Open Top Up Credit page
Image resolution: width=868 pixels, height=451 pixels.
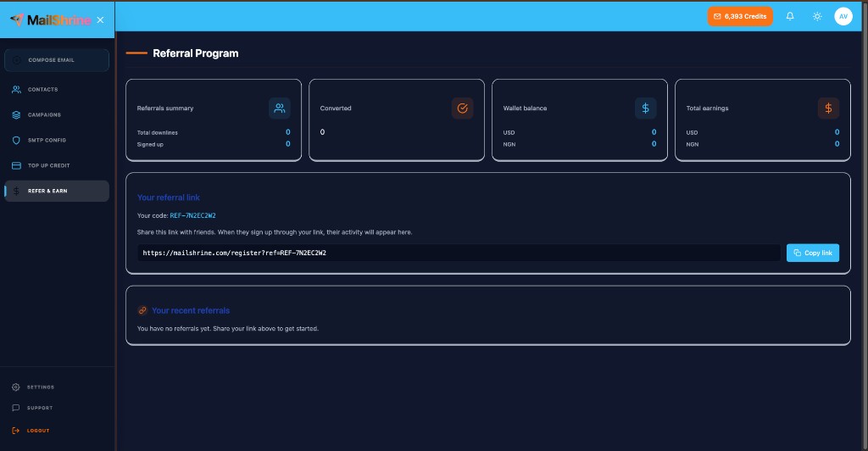[x=57, y=165]
